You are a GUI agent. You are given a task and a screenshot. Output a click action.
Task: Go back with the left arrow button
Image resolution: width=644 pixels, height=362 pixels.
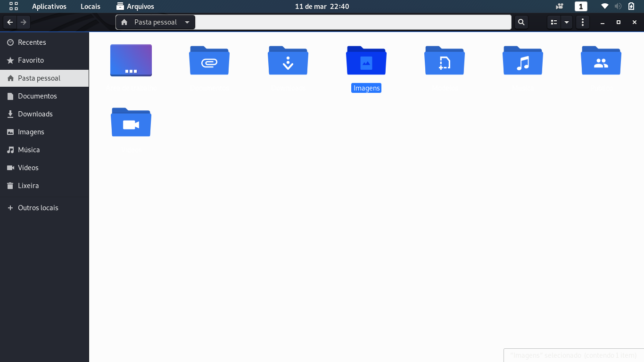pyautogui.click(x=10, y=22)
